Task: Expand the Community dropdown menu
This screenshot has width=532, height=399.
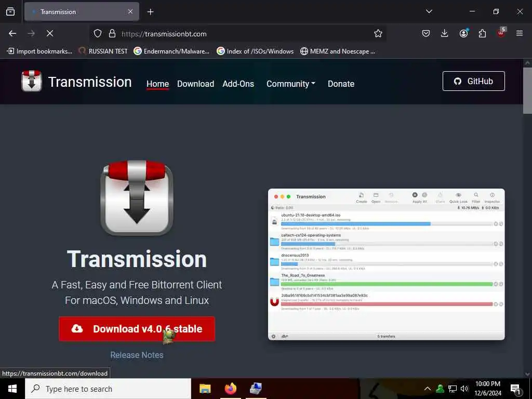Action: click(x=291, y=84)
